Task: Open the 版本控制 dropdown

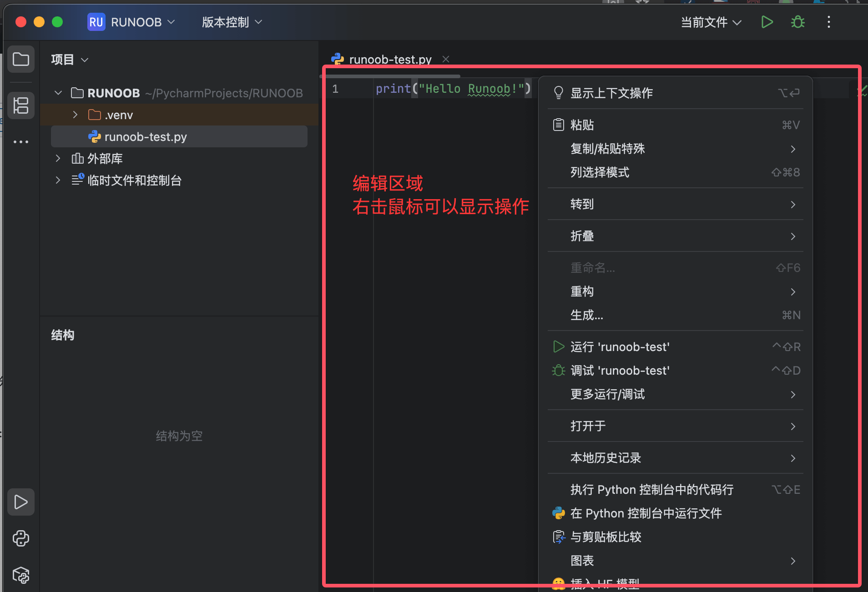Action: (x=232, y=22)
